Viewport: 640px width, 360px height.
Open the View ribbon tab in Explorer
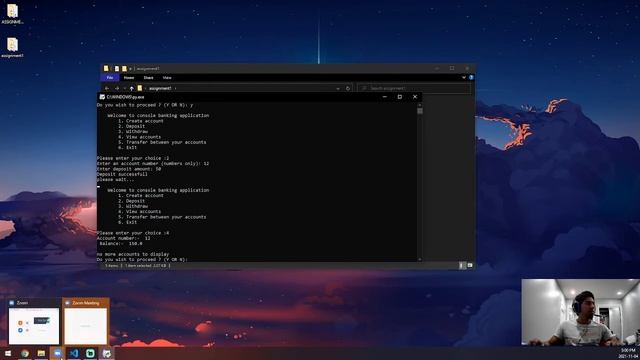(167, 78)
